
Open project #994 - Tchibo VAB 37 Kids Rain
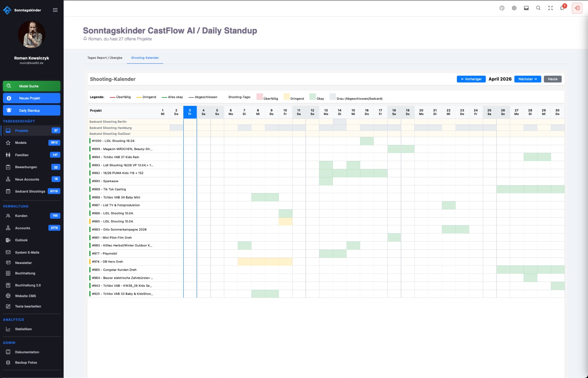tap(115, 157)
